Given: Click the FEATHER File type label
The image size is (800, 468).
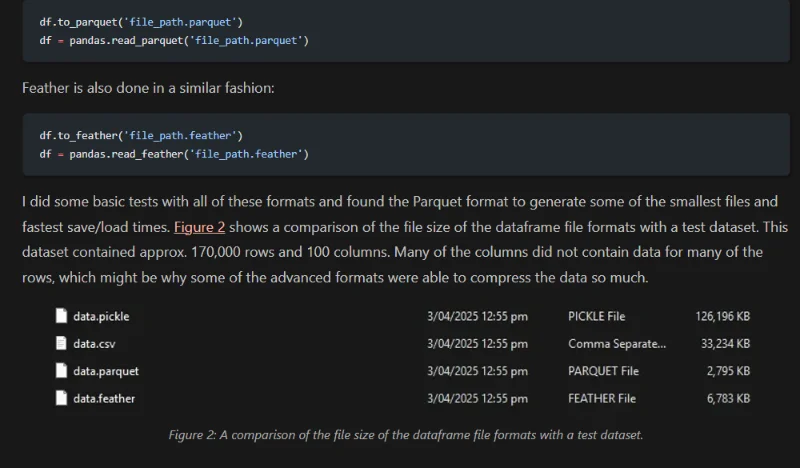Looking at the screenshot, I should click(601, 398).
